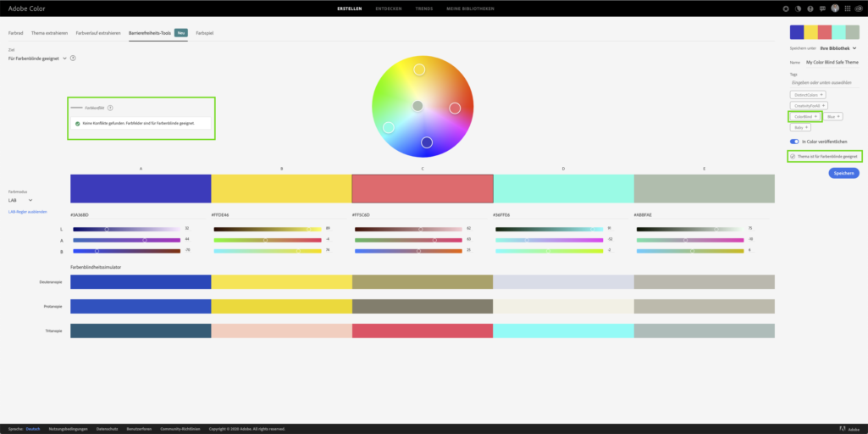This screenshot has height=434, width=868.
Task: Toggle the 'In Color veröffentlichen' switch
Action: 794,141
